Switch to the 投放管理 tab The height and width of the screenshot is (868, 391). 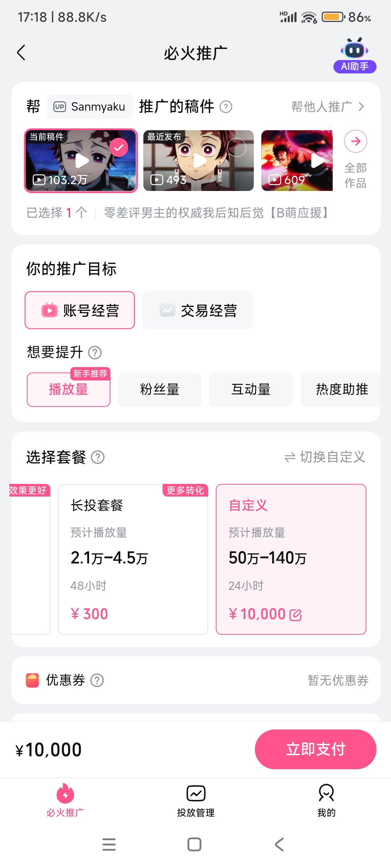[196, 801]
